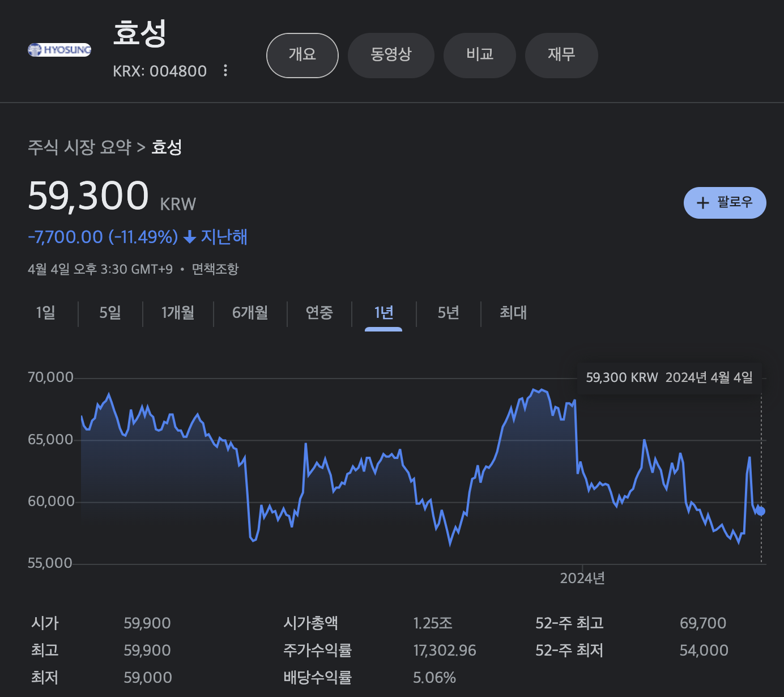Click the 52-주 최저 value 54,000
The width and height of the screenshot is (784, 697).
coord(704,651)
